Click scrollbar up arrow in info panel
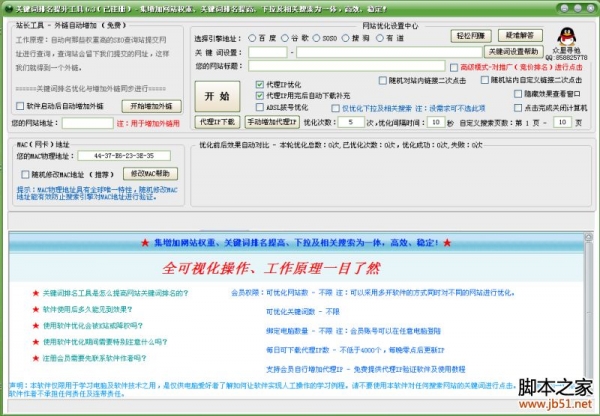 coord(589,237)
